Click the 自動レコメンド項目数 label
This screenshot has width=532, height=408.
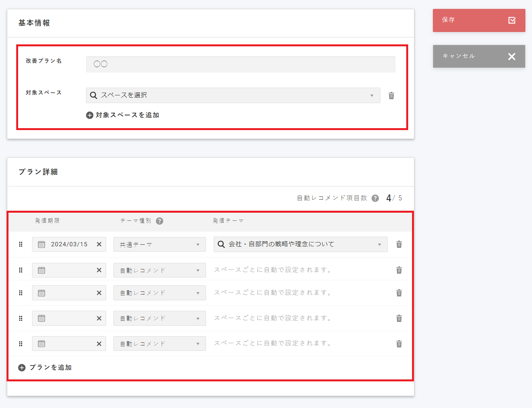332,198
